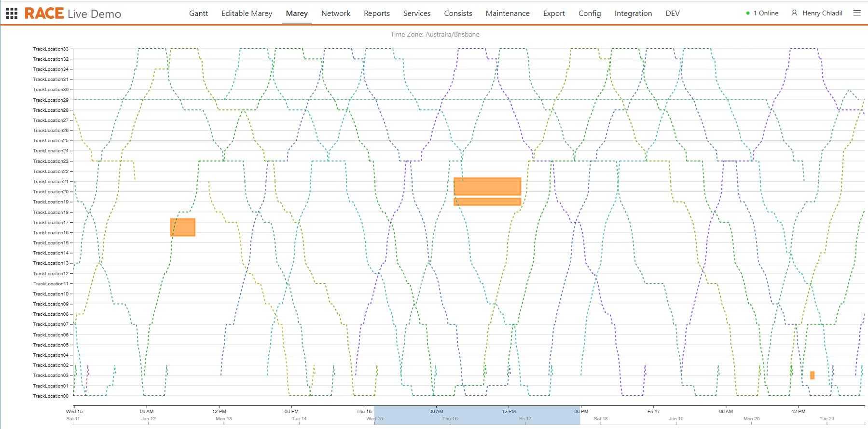The width and height of the screenshot is (868, 429).
Task: Select the DEV menu item
Action: click(673, 13)
